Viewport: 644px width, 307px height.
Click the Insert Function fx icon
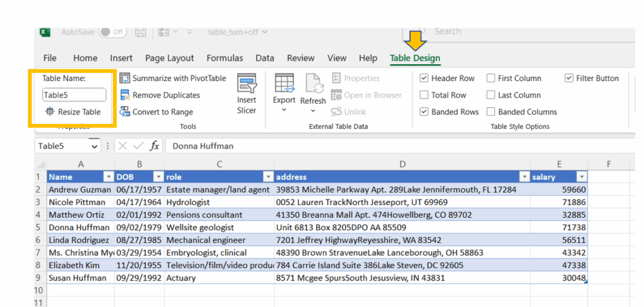155,146
